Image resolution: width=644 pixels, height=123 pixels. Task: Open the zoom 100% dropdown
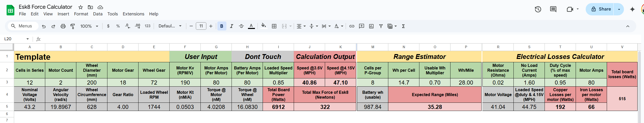pyautogui.click(x=89, y=26)
